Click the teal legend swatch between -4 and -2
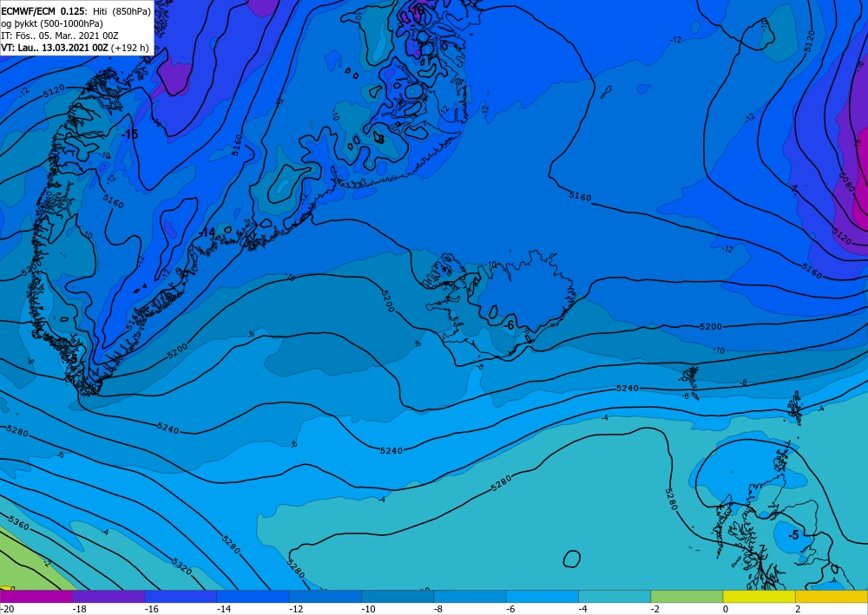This screenshot has height=615, width=868. (615, 597)
